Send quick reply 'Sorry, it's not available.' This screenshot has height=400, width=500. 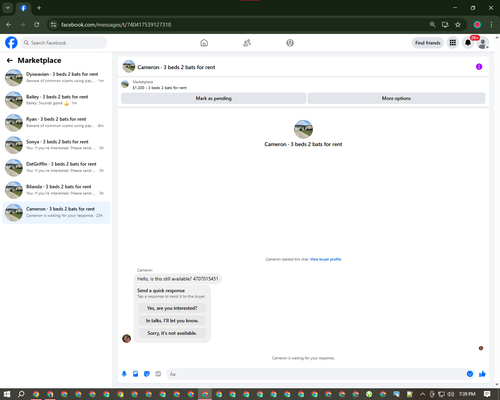(x=172, y=333)
